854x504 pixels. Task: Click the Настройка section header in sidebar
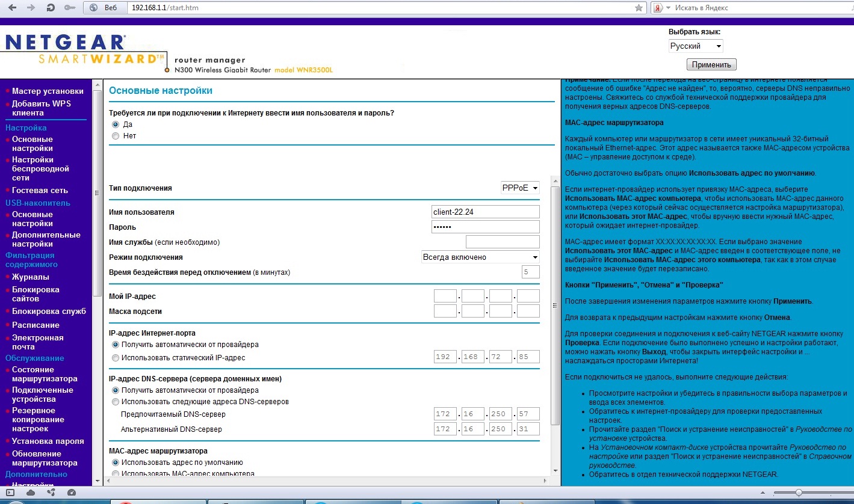point(26,128)
